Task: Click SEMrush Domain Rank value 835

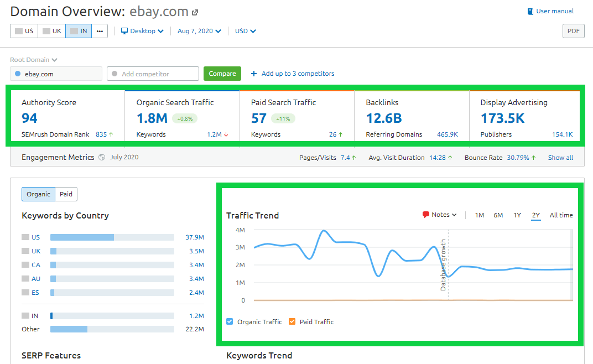Action: (x=101, y=134)
